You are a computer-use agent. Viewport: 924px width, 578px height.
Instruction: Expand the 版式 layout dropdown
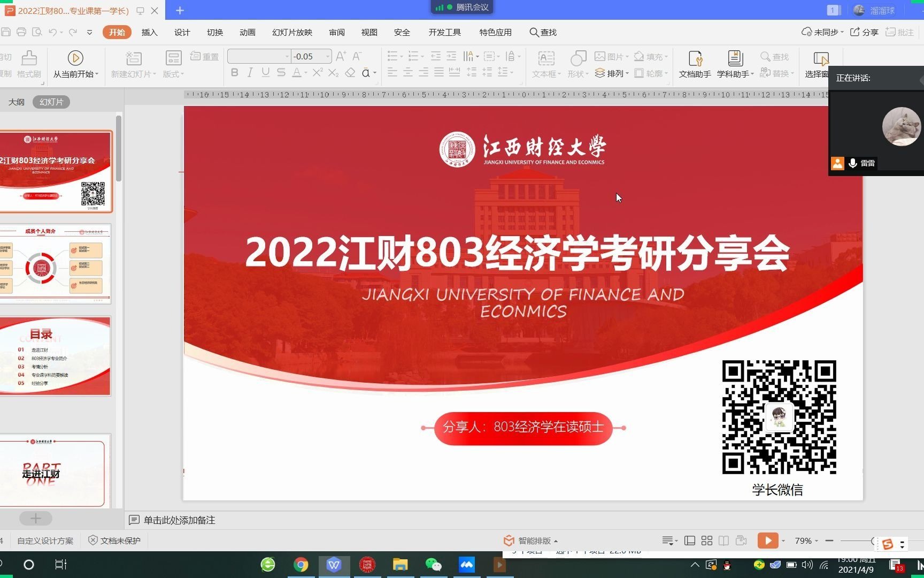tap(173, 74)
